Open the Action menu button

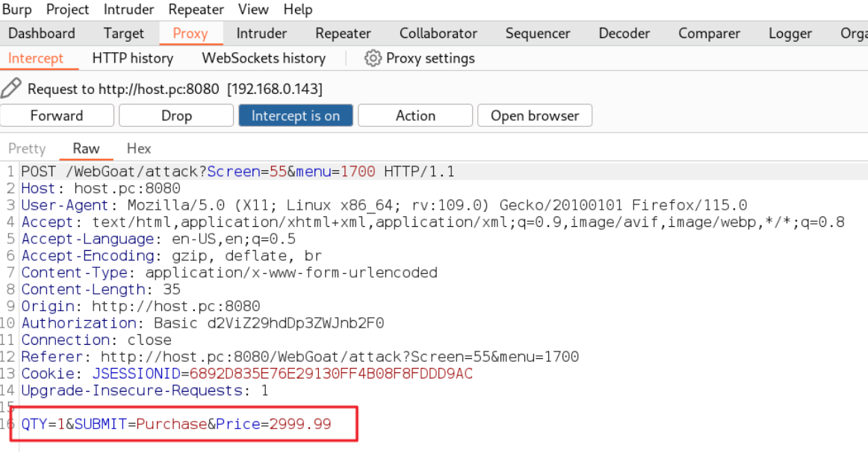[x=415, y=116]
